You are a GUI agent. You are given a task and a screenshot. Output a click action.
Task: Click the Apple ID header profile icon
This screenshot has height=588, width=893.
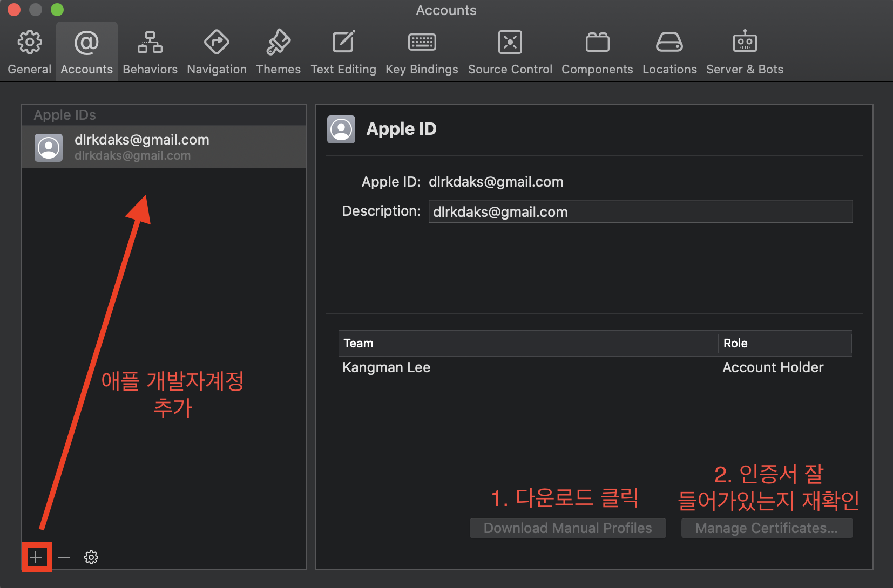(x=341, y=129)
